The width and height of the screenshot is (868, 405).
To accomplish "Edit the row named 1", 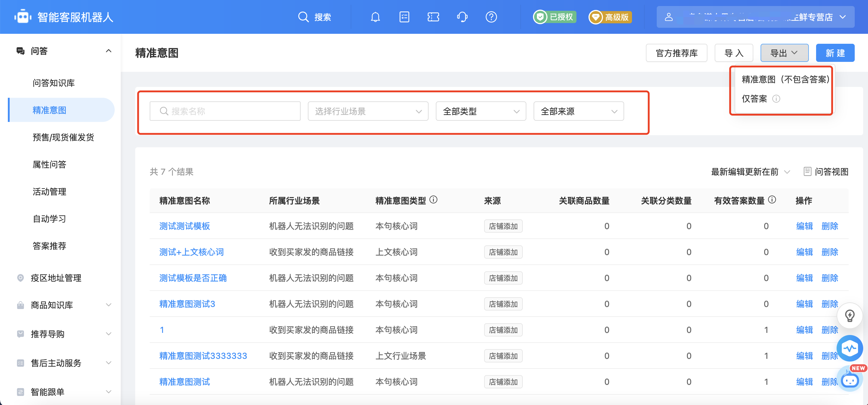I will coord(804,330).
